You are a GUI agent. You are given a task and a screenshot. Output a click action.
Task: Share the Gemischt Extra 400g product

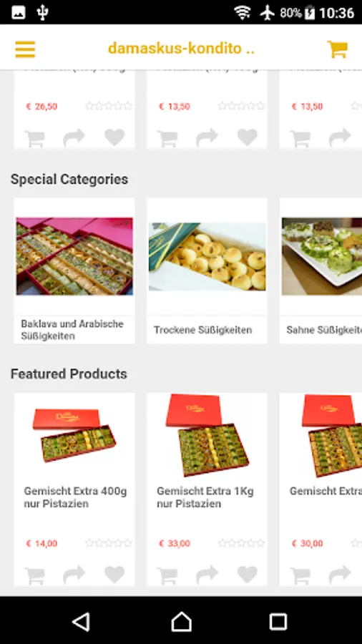74,575
